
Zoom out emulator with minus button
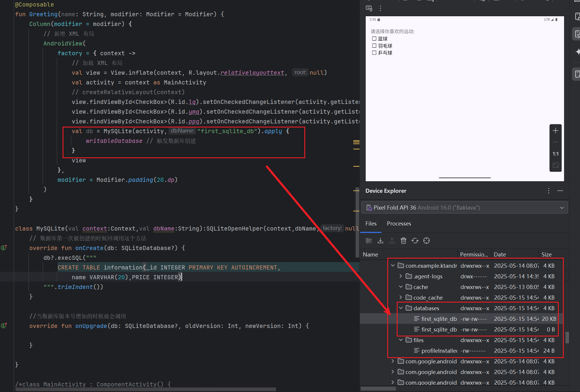pos(556,142)
